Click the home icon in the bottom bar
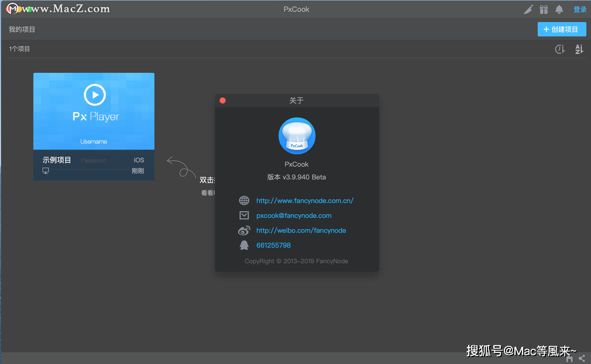The image size is (591, 364). 569,358
